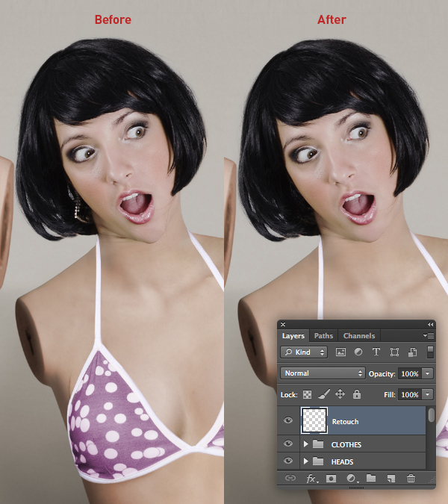
Task: Open the Normal blend mode dropdown
Action: (x=323, y=373)
